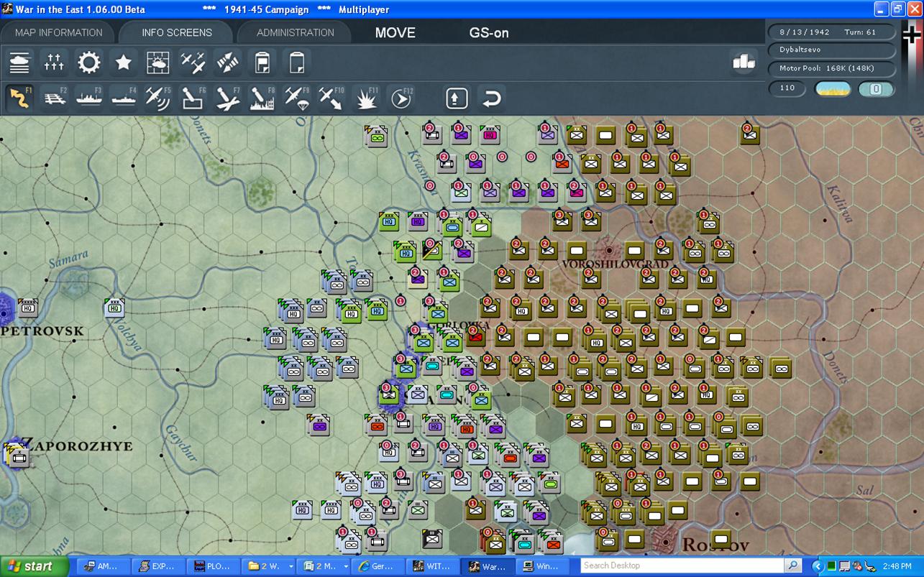Click the Motor Pool readout
Image resolution: width=924 pixels, height=577 pixels.
832,69
